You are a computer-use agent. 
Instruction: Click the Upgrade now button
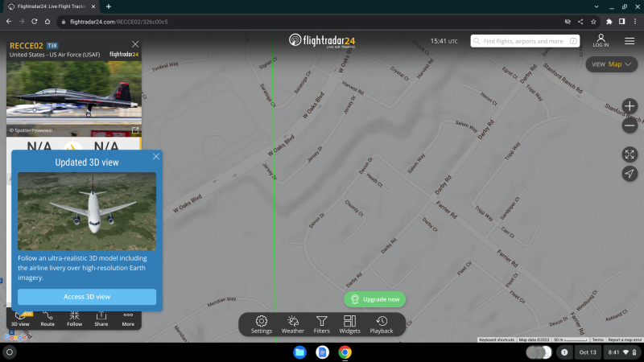374,299
